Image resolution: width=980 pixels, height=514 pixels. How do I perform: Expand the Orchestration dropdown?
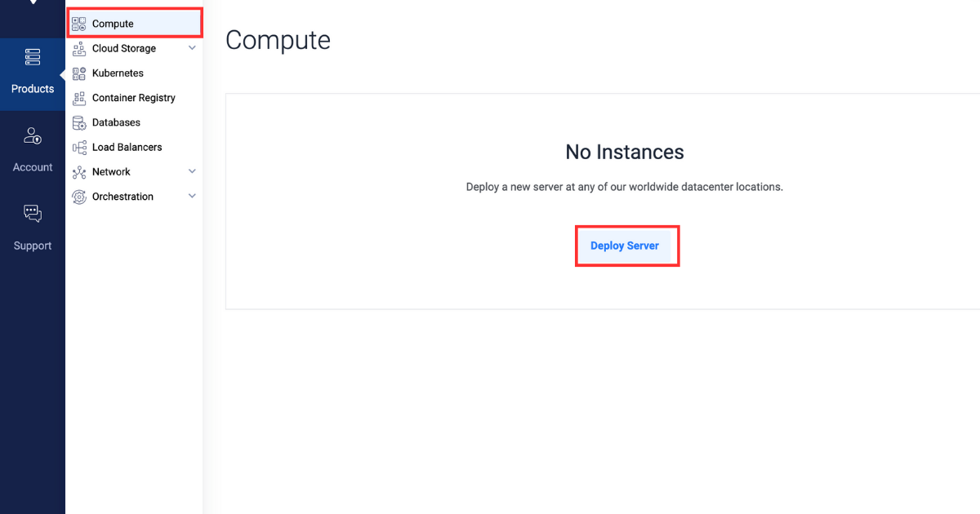pyautogui.click(x=193, y=196)
